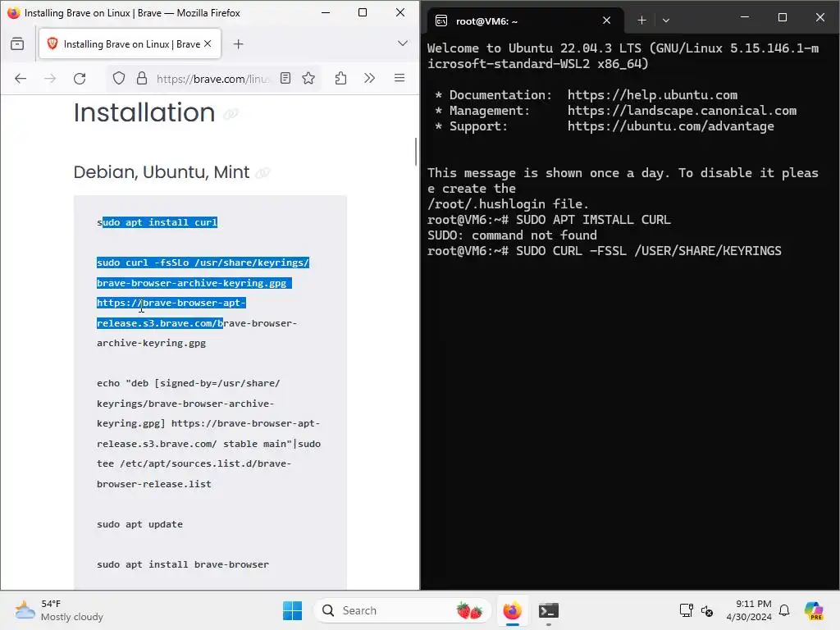Click 'sudo apt install curl' line
The height and width of the screenshot is (630, 840).
[157, 222]
